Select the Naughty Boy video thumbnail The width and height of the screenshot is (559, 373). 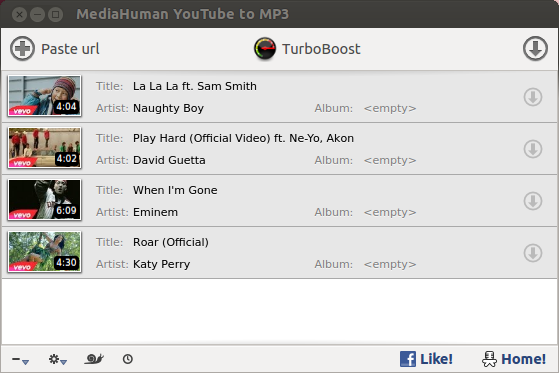(45, 96)
